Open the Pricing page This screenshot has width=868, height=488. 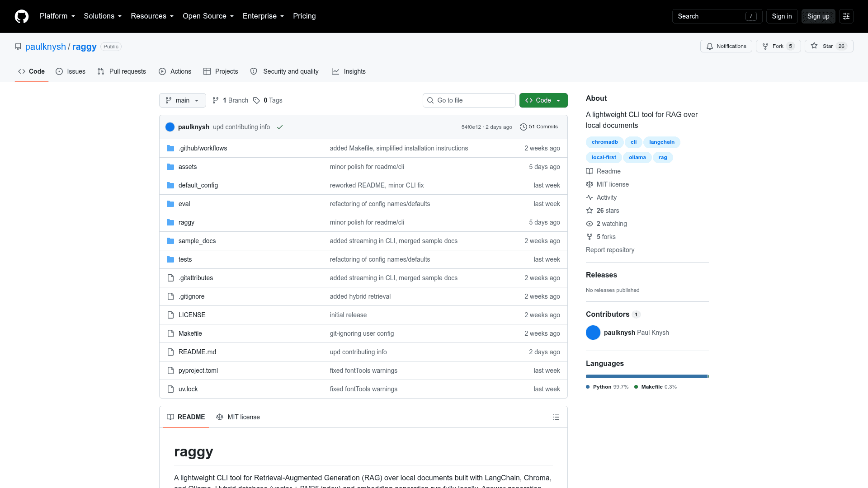point(304,16)
